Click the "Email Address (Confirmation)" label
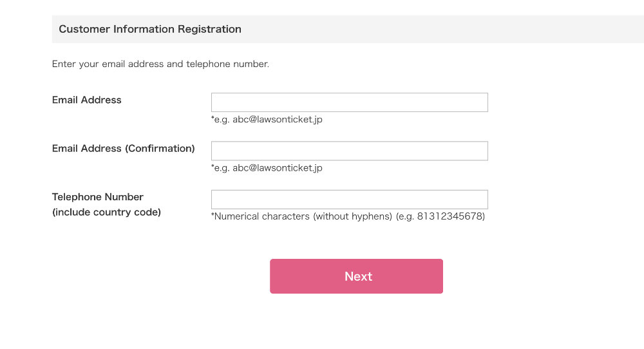Viewport: 644px width, 349px height. (123, 148)
